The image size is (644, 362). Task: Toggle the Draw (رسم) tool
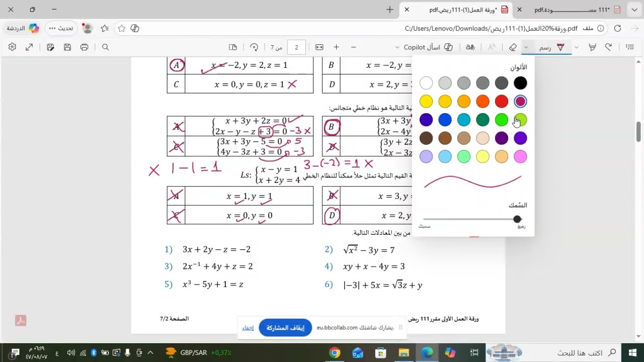click(x=552, y=47)
